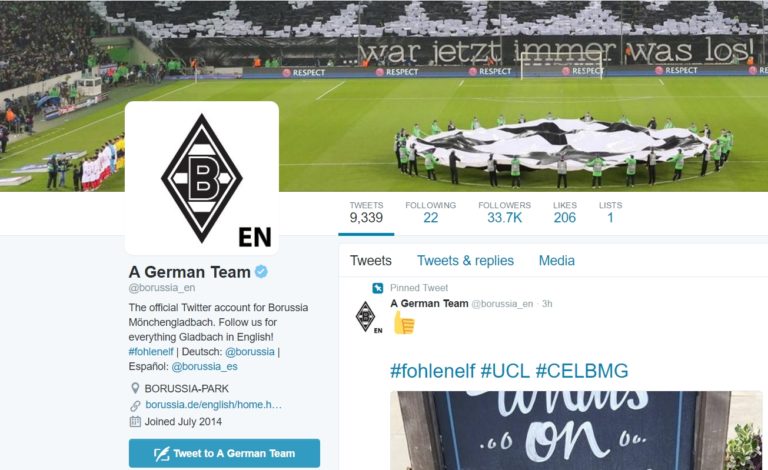Viewport: 768px width, 470px height.
Task: Open the Following 22 list
Action: coord(431,212)
